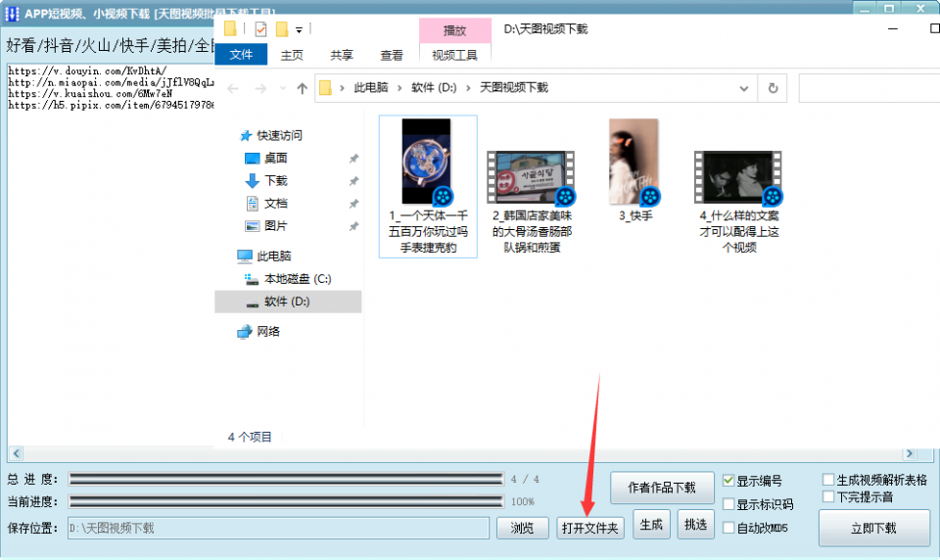Enable the 显示标识码 checkbox
940x560 pixels.
[x=728, y=505]
